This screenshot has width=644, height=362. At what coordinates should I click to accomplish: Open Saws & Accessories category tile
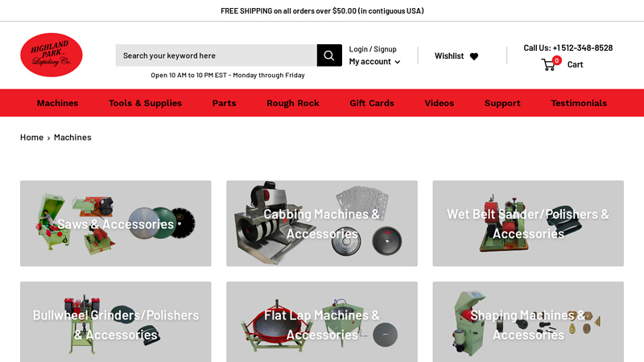click(x=116, y=224)
